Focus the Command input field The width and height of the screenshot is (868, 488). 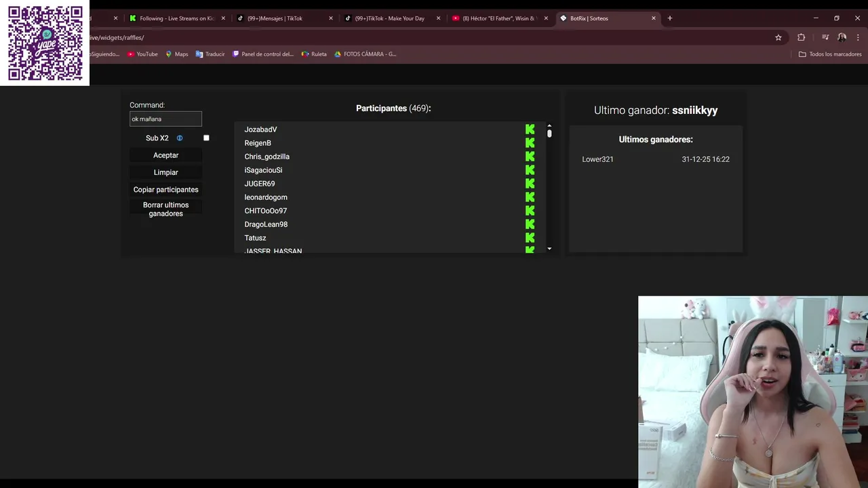click(166, 119)
